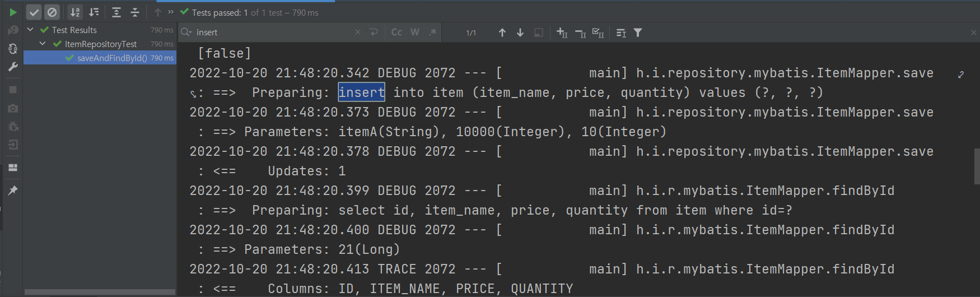Click the bug with arrow icon
Viewport: 980px width, 297px height.
(x=13, y=127)
